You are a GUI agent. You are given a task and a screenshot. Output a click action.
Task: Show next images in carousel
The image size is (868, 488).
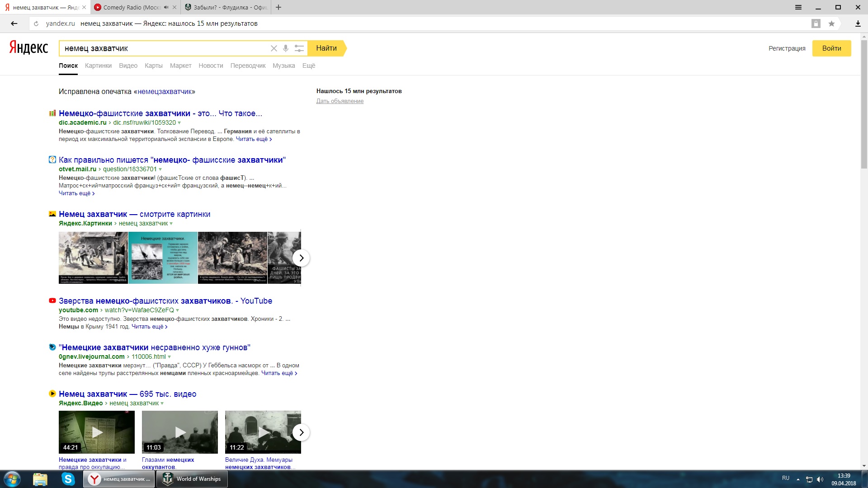click(301, 258)
